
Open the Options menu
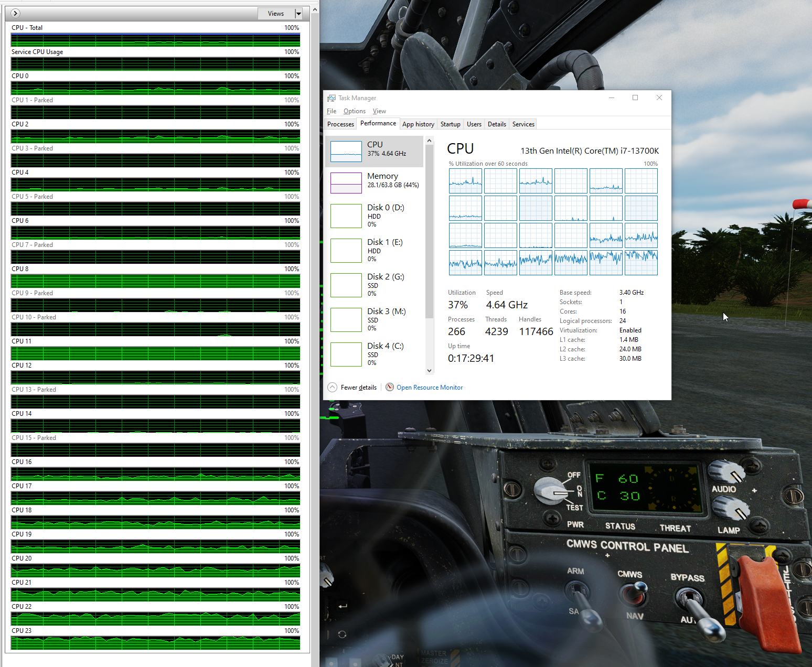(355, 111)
